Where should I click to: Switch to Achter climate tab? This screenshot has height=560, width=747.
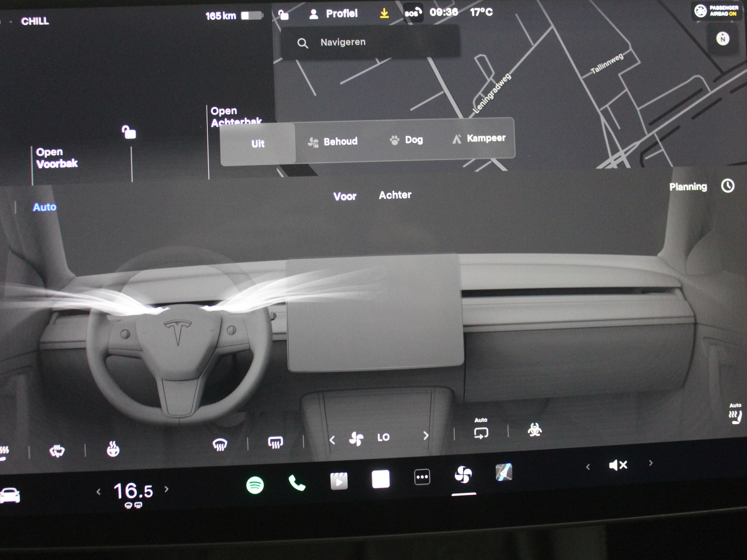[395, 195]
